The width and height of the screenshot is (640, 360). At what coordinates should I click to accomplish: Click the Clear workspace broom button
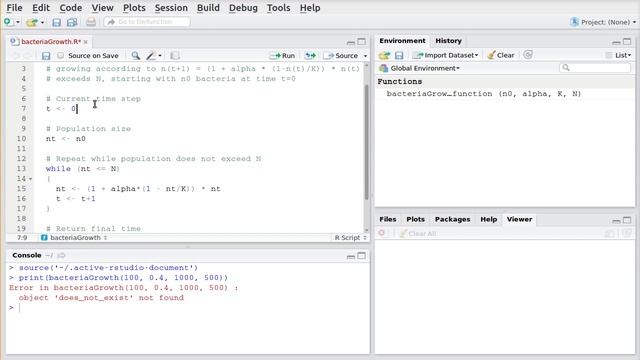click(x=501, y=55)
